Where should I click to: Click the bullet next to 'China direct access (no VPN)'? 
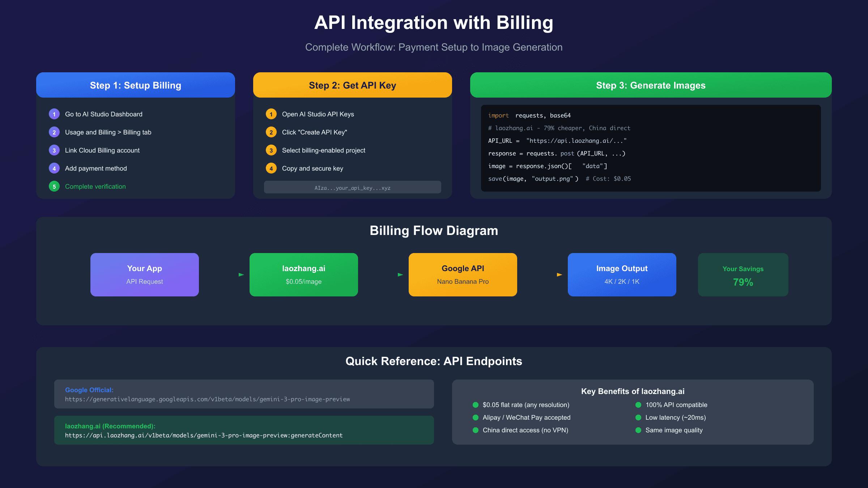click(475, 430)
